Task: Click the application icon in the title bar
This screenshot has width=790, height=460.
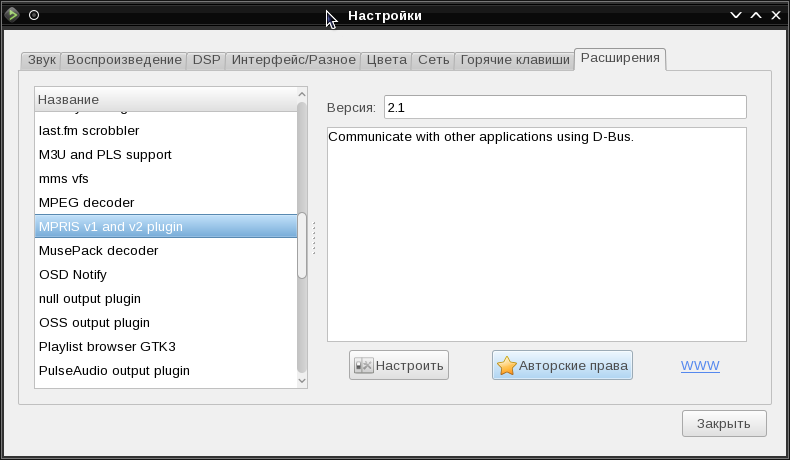Action: (x=13, y=15)
